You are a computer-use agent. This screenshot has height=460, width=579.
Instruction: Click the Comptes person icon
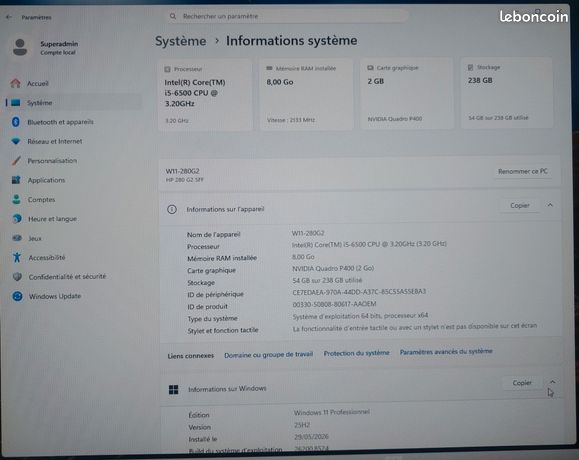pos(16,199)
